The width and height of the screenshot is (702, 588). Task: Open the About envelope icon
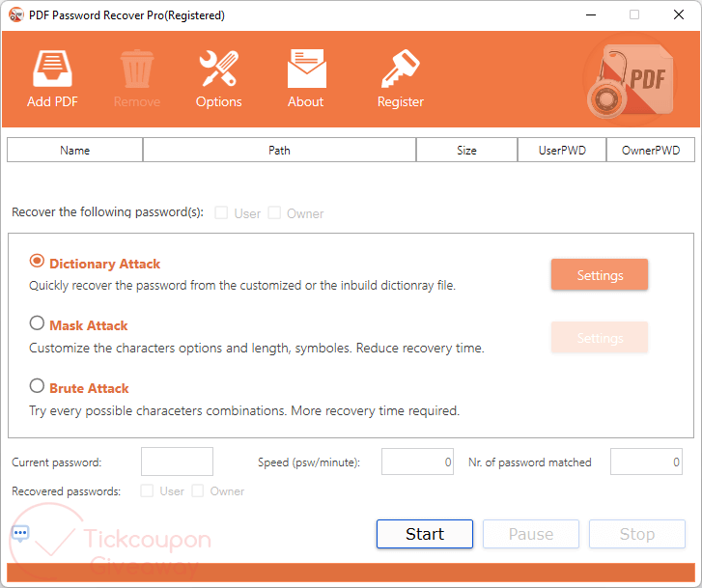[x=307, y=69]
